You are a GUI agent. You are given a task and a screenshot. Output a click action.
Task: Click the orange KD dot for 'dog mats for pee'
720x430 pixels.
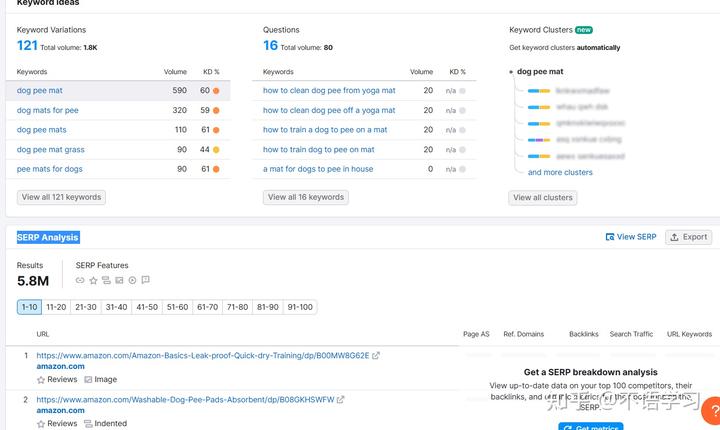tap(216, 111)
